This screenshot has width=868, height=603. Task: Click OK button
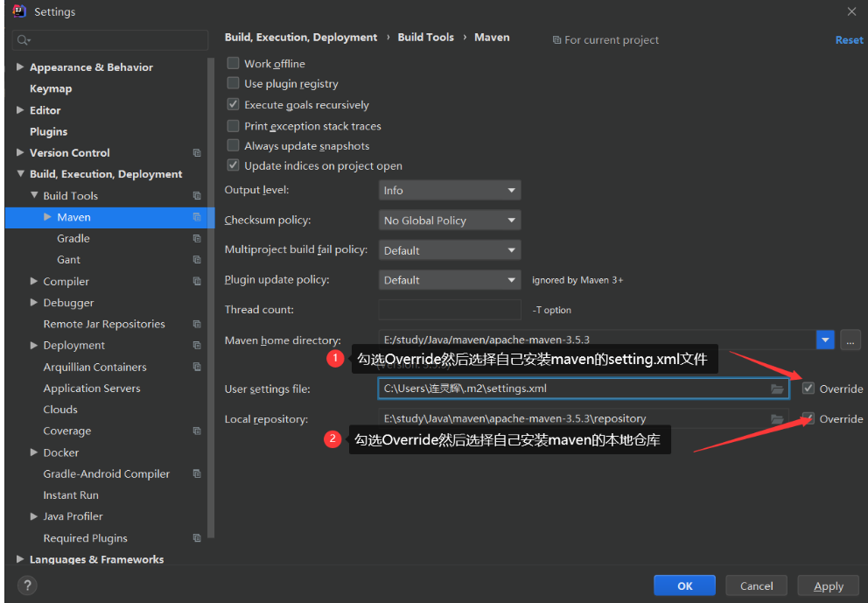684,585
